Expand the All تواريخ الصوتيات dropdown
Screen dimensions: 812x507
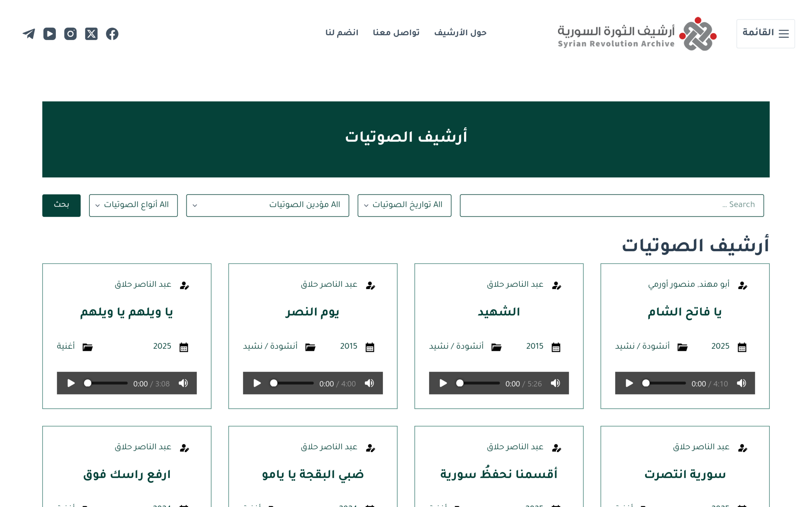[404, 205]
